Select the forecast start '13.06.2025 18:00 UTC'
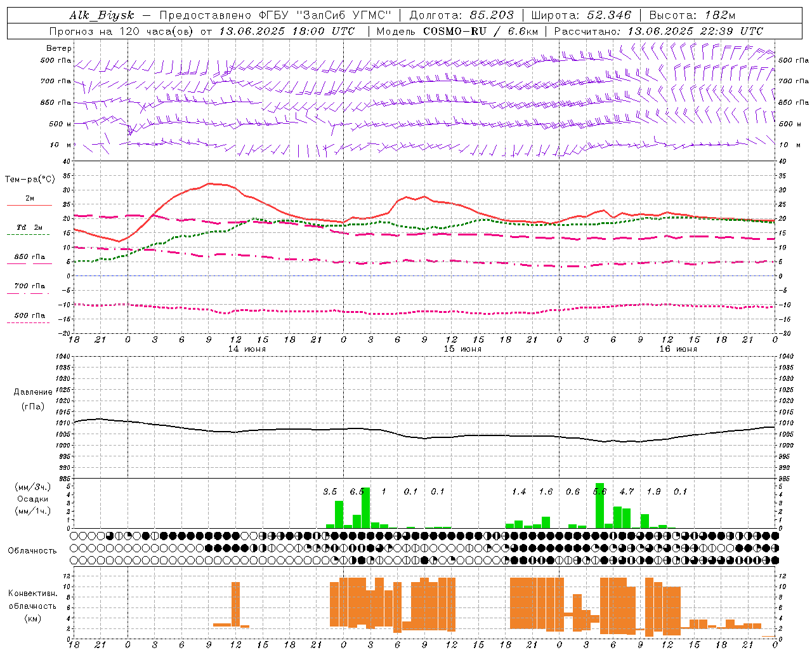The width and height of the screenshot is (812, 650). coord(287,31)
